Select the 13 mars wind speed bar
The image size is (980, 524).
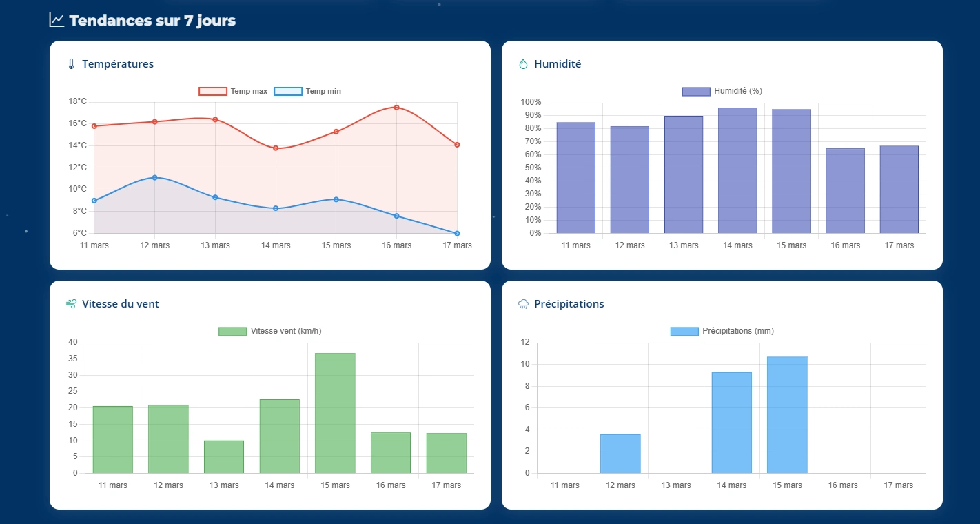224,456
